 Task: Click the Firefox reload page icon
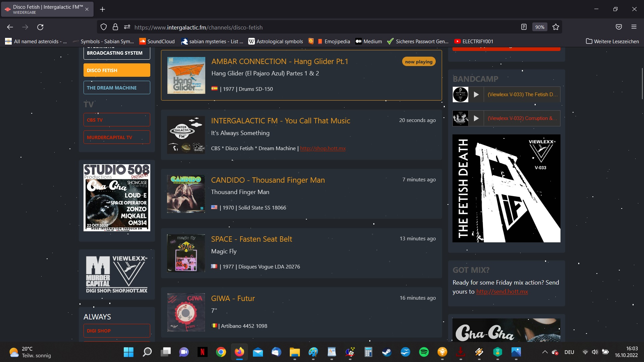click(x=40, y=27)
